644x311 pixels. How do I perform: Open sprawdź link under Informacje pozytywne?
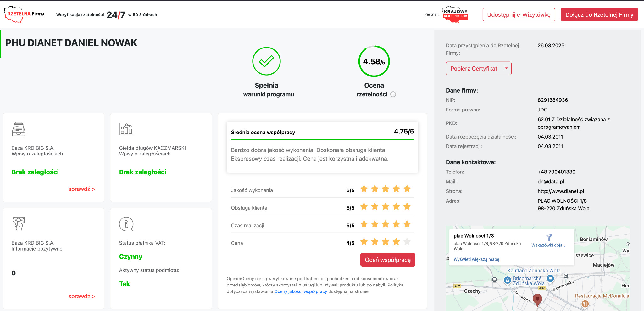click(82, 297)
